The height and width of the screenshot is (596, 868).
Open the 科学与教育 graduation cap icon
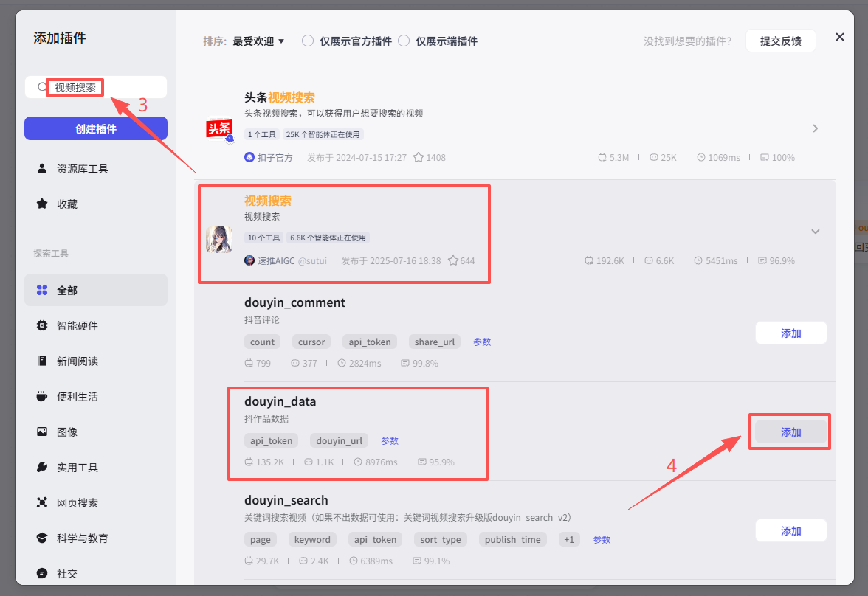[x=42, y=538]
